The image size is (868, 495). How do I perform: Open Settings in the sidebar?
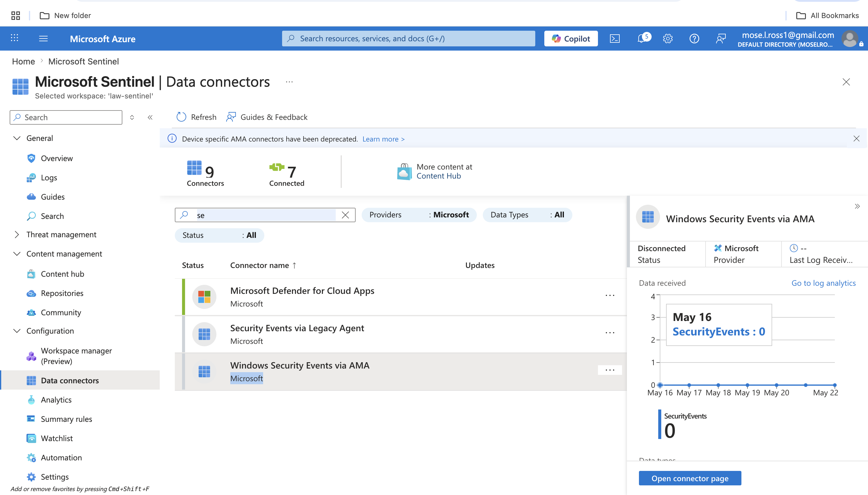coord(55,477)
